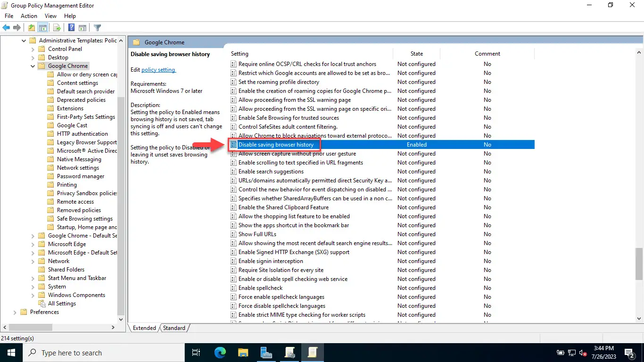Collapse the Administrative Templates tree node

click(x=24, y=41)
